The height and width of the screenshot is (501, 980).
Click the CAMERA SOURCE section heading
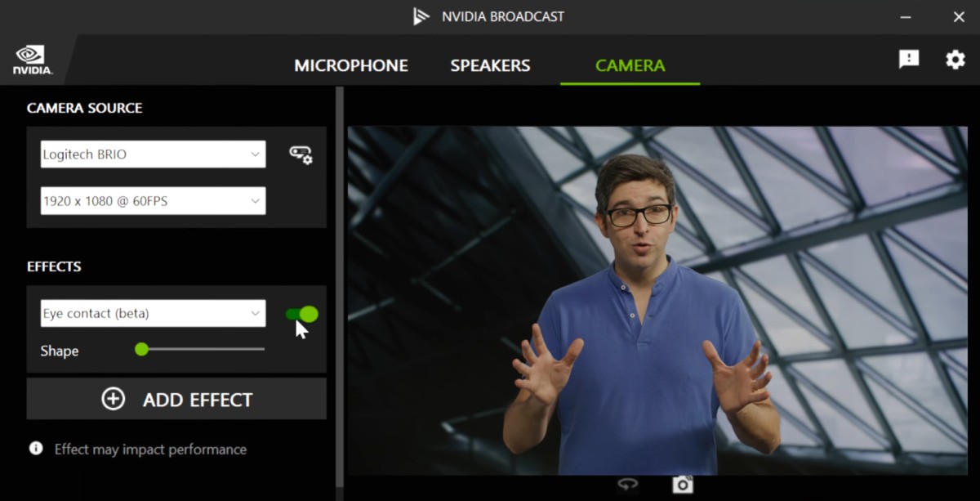(85, 107)
